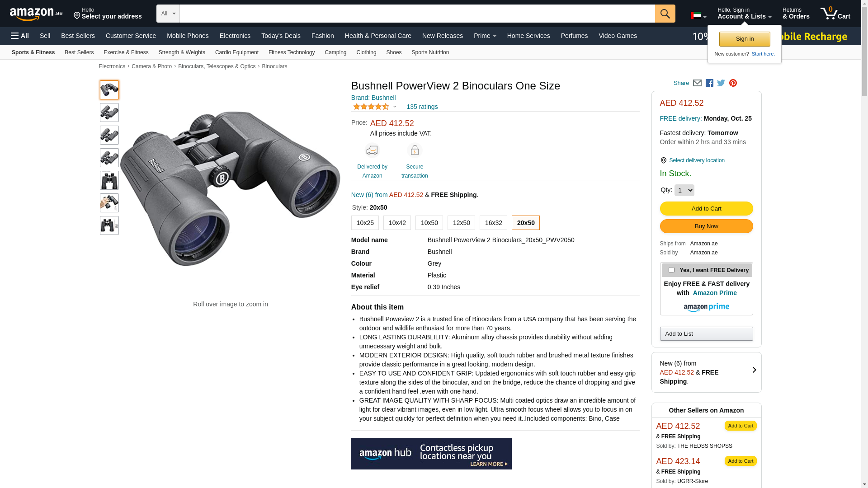Open the quantity dropdown
868x488 pixels.
pyautogui.click(x=684, y=190)
